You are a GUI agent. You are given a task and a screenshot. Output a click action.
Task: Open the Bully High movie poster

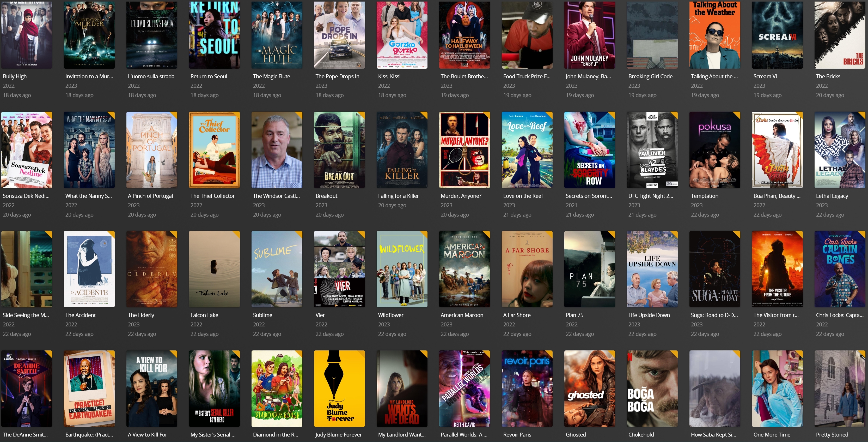click(x=27, y=34)
